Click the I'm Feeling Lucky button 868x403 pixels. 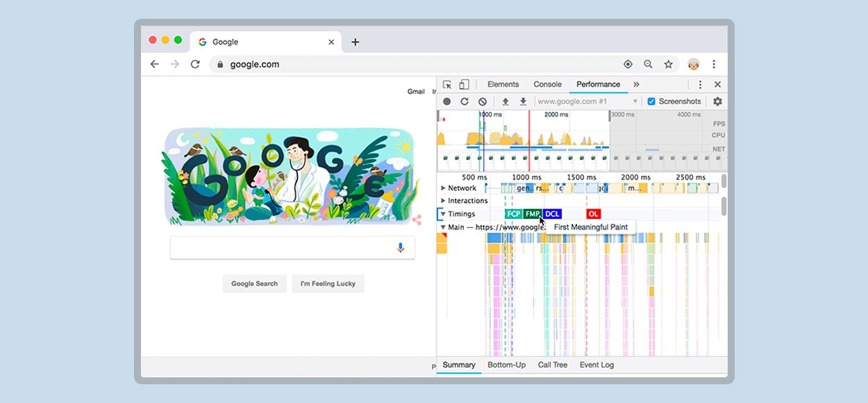click(x=328, y=283)
